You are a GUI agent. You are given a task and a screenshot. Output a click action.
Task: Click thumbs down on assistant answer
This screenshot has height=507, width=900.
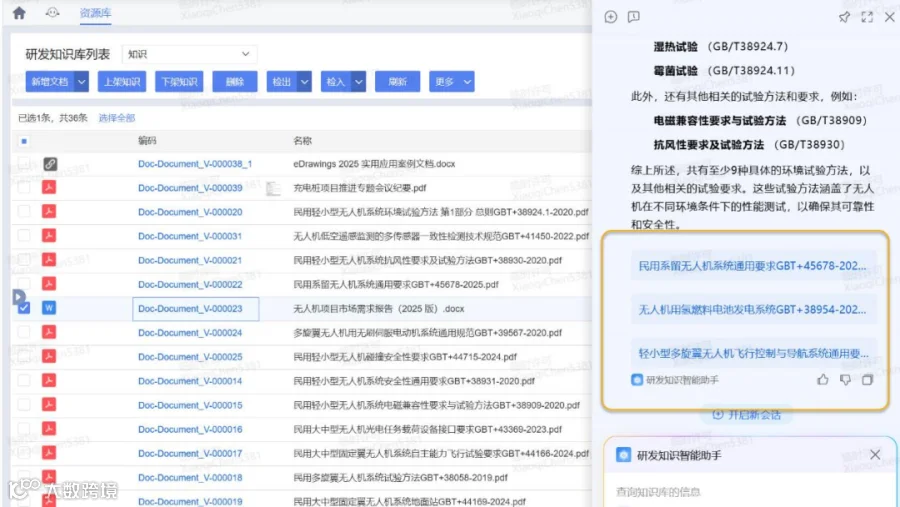[845, 380]
